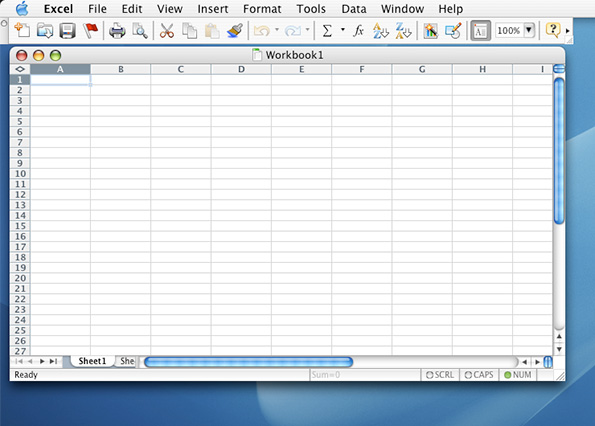Click the Redo arrow icon
Screen dimensions: 595x426
click(x=293, y=31)
